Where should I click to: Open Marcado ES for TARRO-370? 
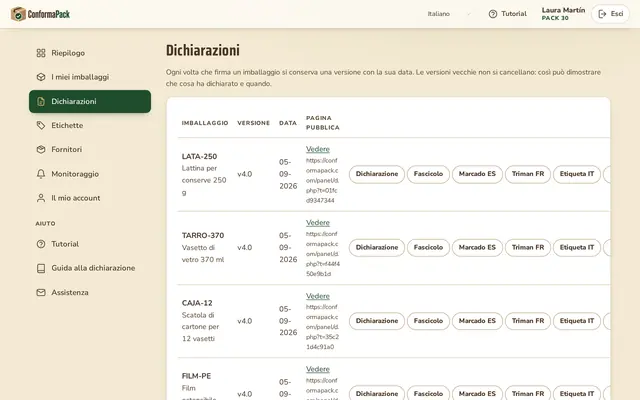(x=477, y=247)
